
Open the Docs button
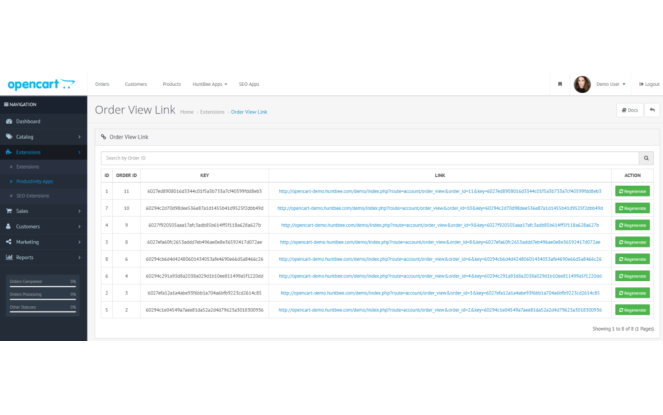(x=630, y=110)
